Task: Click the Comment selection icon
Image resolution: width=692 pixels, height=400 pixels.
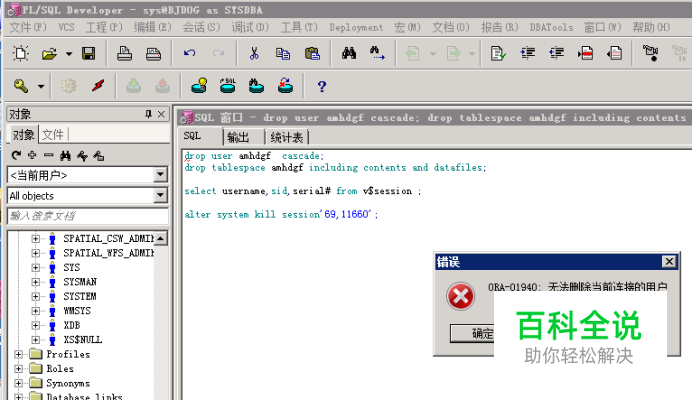Action: pyautogui.click(x=585, y=54)
